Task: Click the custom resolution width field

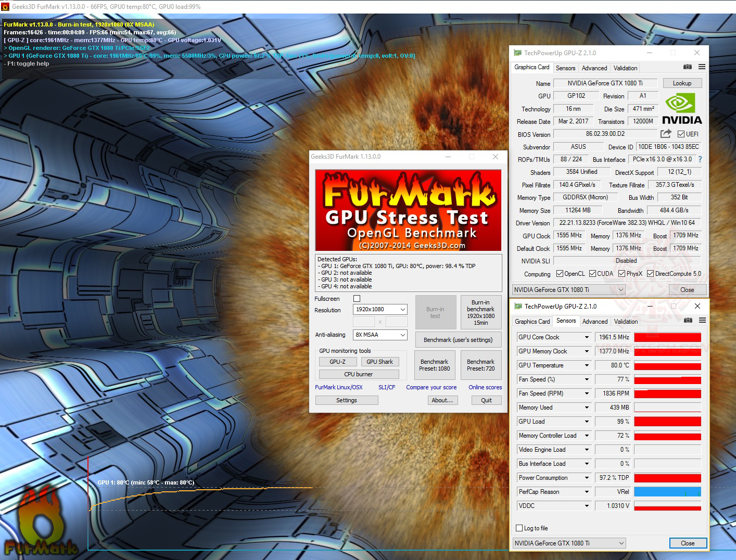Action: [364, 322]
